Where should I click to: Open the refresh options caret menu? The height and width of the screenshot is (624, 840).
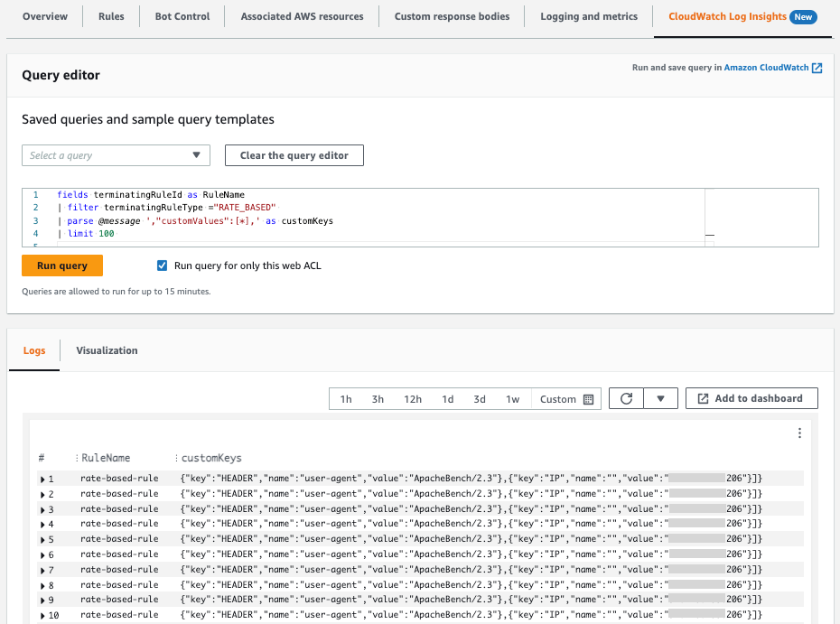(659, 398)
